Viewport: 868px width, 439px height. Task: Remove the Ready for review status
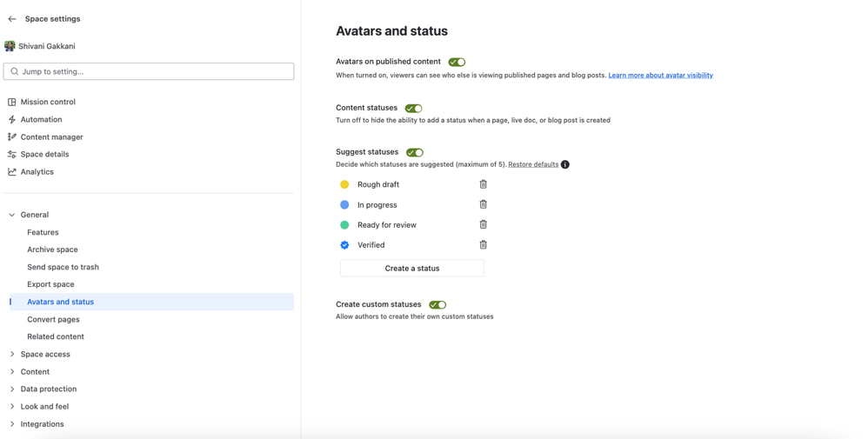point(484,224)
